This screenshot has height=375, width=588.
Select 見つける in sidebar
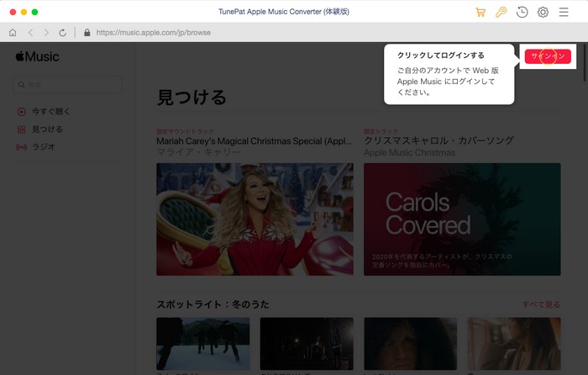(47, 129)
